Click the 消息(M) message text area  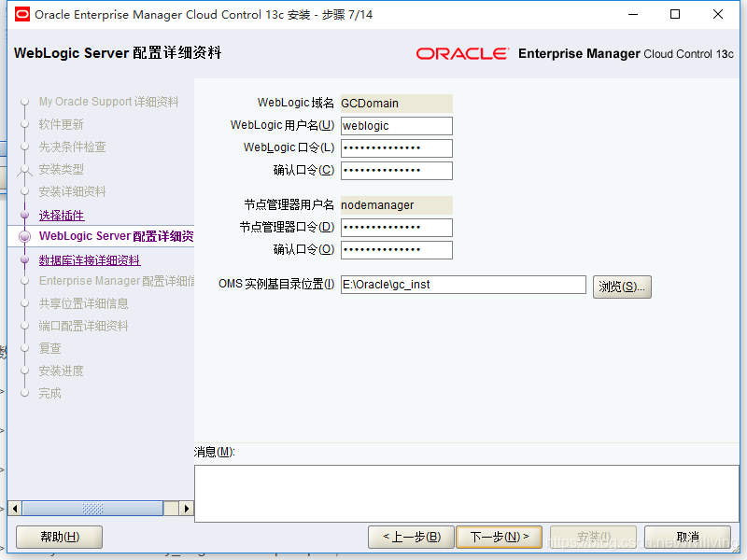point(466,494)
